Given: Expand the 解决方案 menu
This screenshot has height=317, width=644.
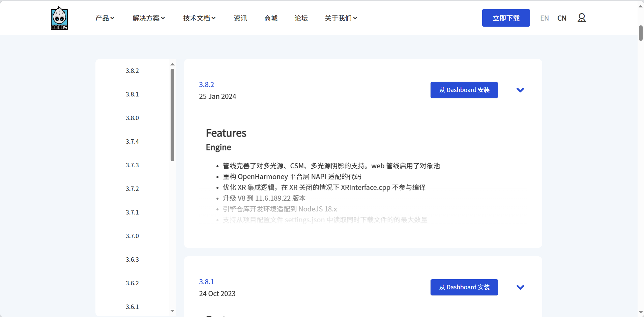Looking at the screenshot, I should tap(149, 18).
